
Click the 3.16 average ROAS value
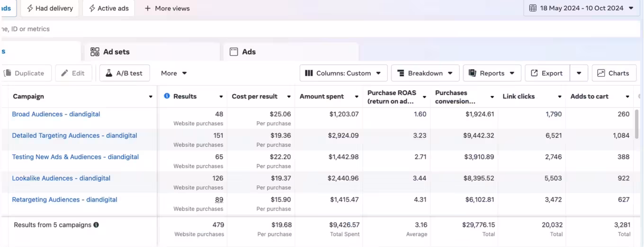(420, 225)
